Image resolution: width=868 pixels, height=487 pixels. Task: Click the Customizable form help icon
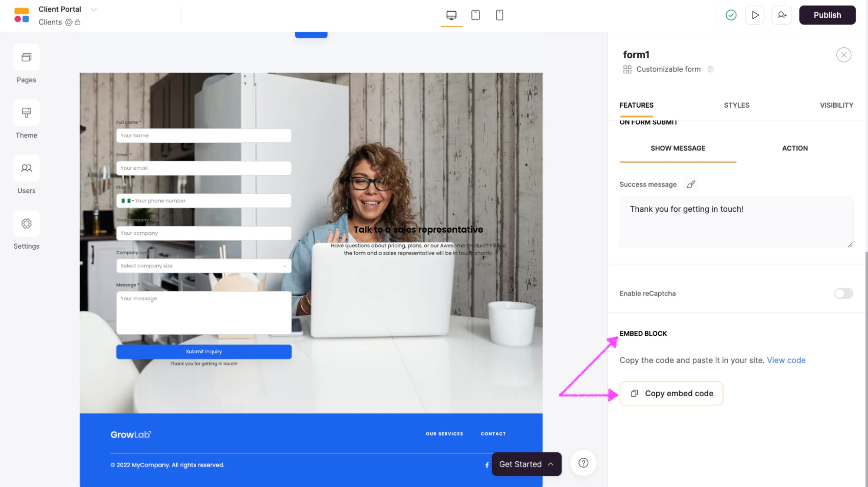(x=710, y=69)
